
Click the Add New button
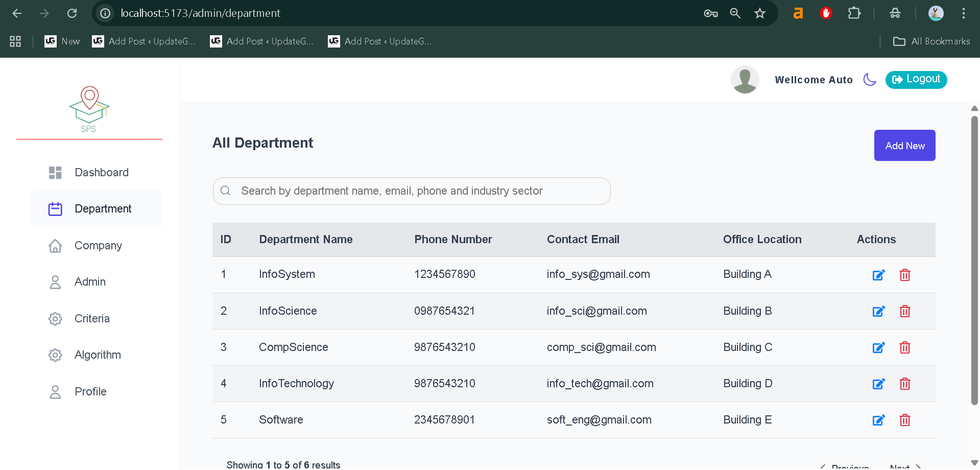(x=904, y=145)
